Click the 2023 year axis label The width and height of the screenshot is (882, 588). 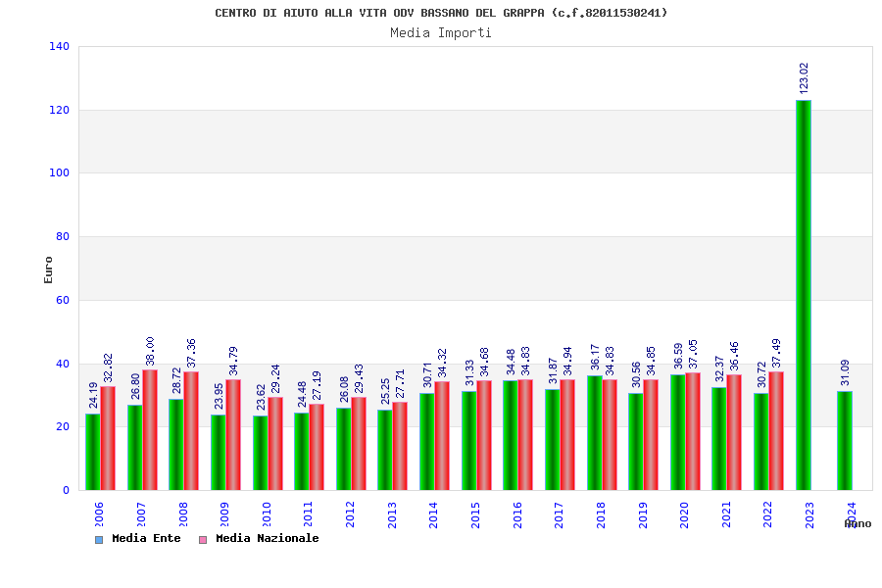coord(810,514)
